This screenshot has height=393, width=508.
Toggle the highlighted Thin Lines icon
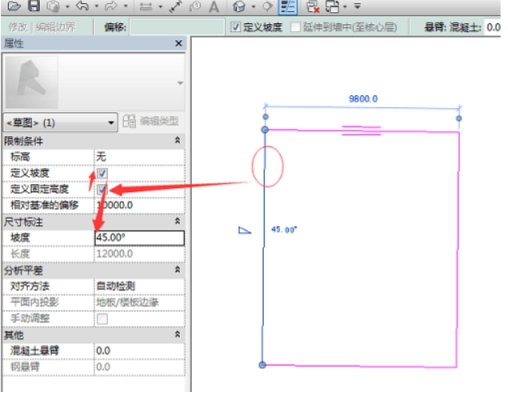(287, 7)
